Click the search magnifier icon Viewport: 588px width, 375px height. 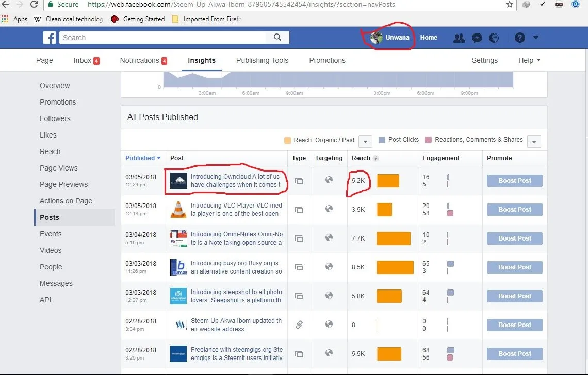[x=277, y=37]
